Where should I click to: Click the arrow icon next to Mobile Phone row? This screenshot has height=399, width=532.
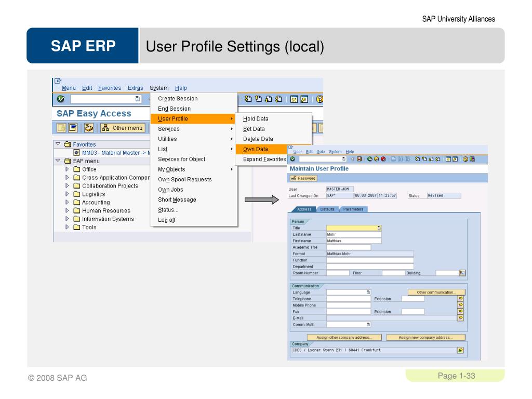click(460, 305)
